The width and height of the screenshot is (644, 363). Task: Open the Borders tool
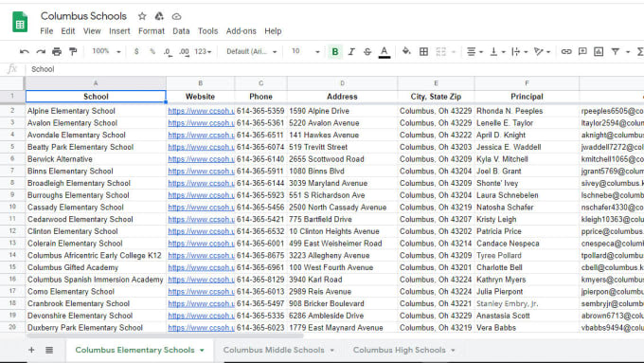[424, 52]
